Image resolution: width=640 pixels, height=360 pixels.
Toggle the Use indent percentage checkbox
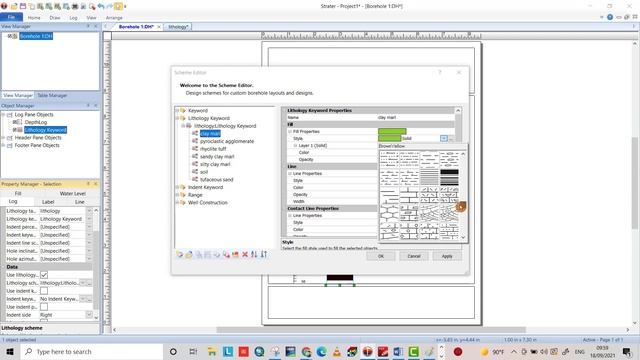click(44, 307)
